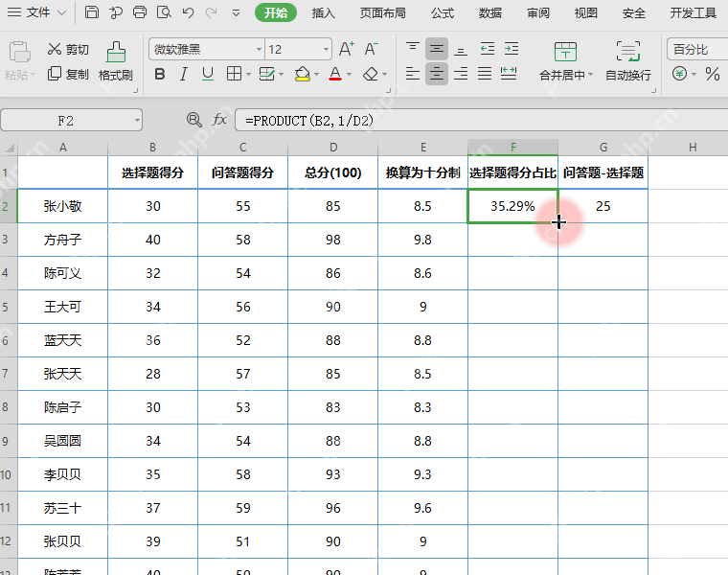Toggle middle vertical alignment
Image resolution: width=728 pixels, height=575 pixels.
[437, 49]
